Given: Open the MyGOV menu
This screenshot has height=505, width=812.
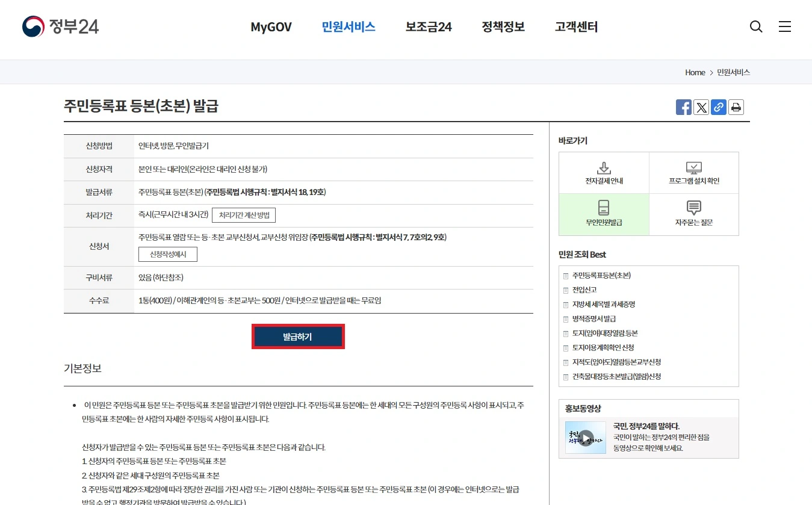Looking at the screenshot, I should (x=271, y=26).
